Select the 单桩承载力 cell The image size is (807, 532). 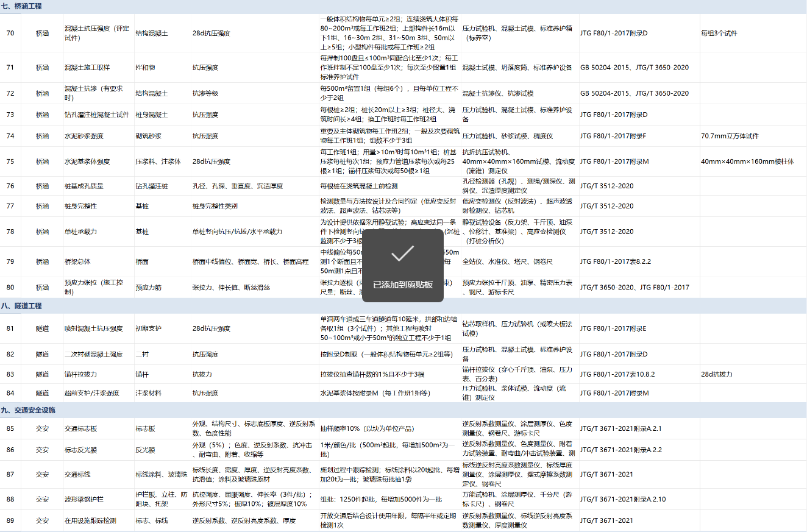pos(80,232)
